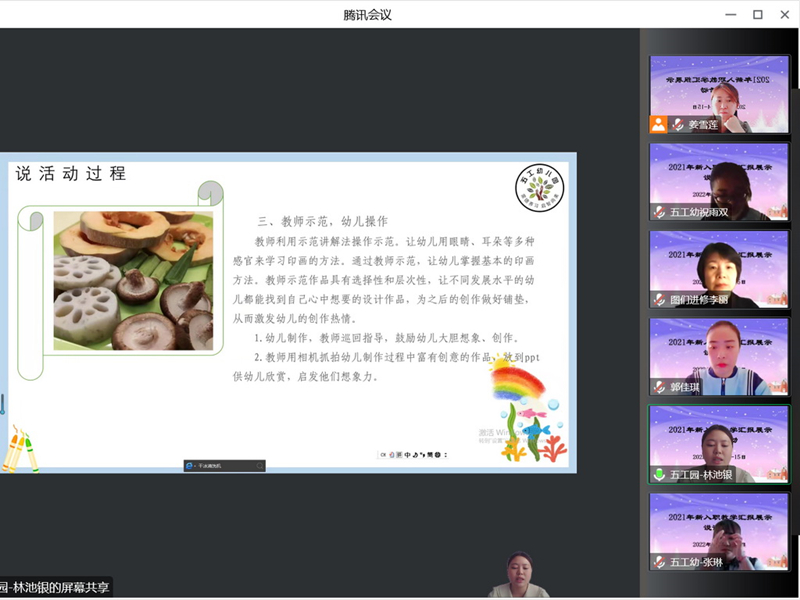Click the muted mic icon for 郭佳琪
Image resolution: width=800 pixels, height=600 pixels.
pyautogui.click(x=659, y=387)
